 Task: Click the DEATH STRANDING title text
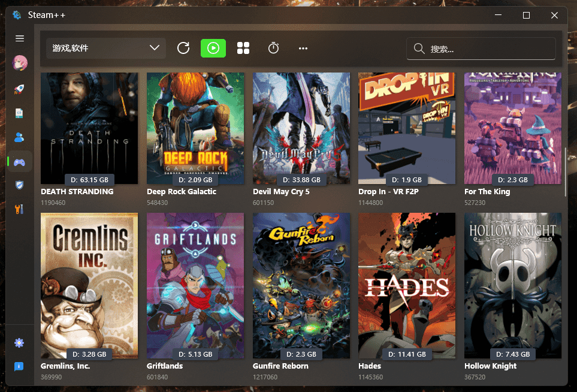point(77,191)
